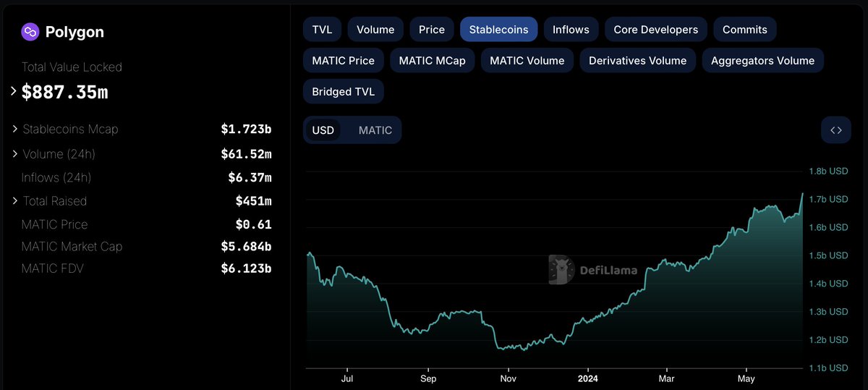Click the Jul x-axis label
Viewport: 868px width, 390px height.
(x=347, y=378)
